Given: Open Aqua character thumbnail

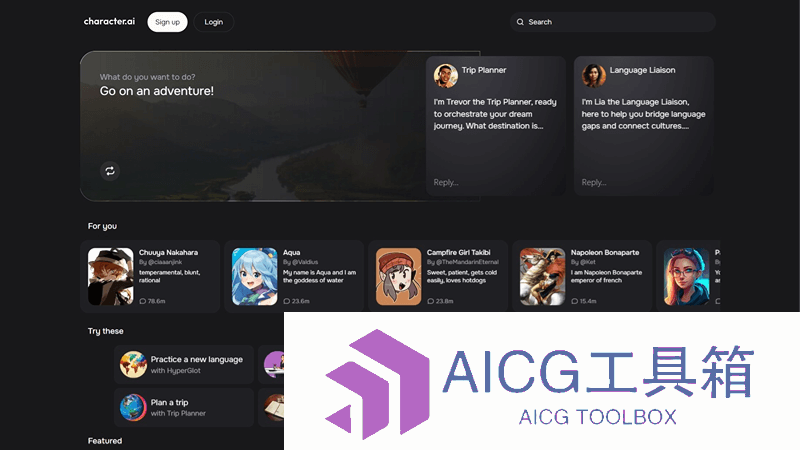Looking at the screenshot, I should 255,277.
